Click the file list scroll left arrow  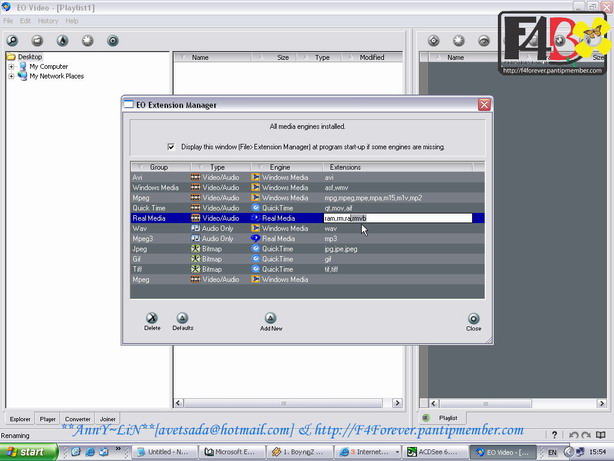click(x=179, y=403)
